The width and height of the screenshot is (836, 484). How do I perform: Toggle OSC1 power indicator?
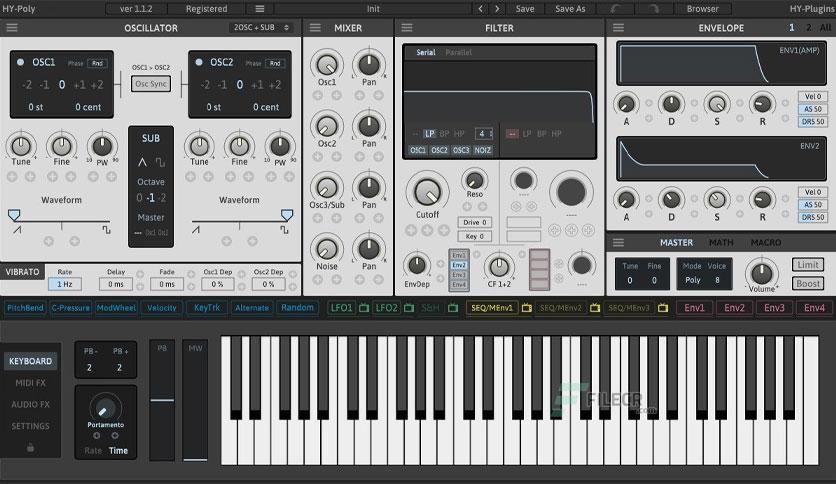(20, 62)
